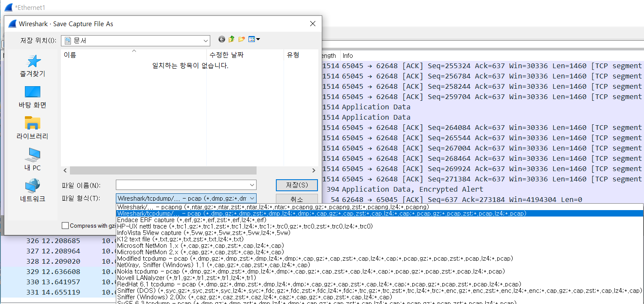Enable Compress with gzip checkbox
Image resolution: width=644 pixels, height=304 pixels.
[x=65, y=226]
